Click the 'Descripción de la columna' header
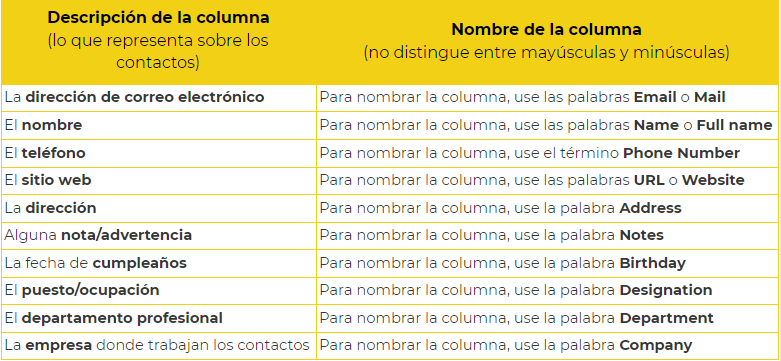The width and height of the screenshot is (781, 361). coord(158,18)
